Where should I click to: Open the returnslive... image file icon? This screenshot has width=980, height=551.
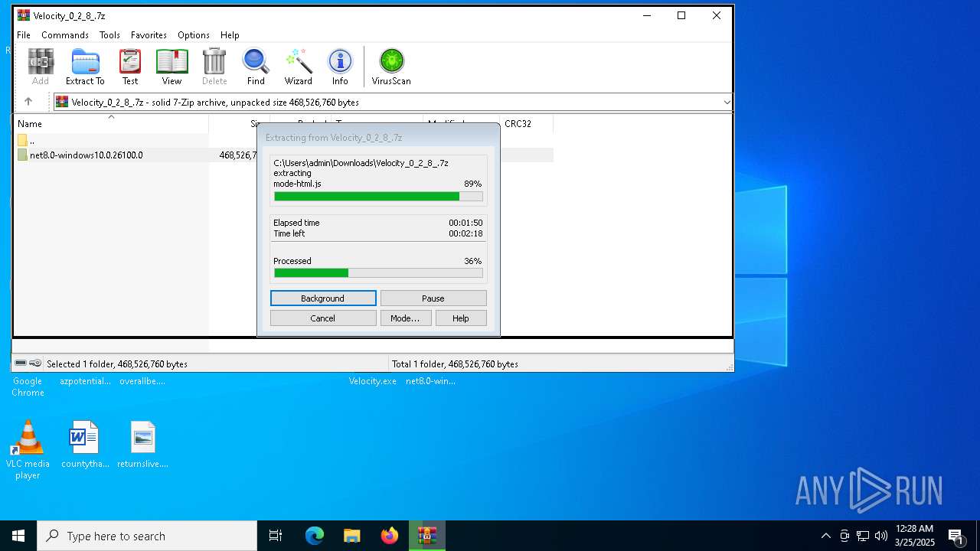(142, 444)
